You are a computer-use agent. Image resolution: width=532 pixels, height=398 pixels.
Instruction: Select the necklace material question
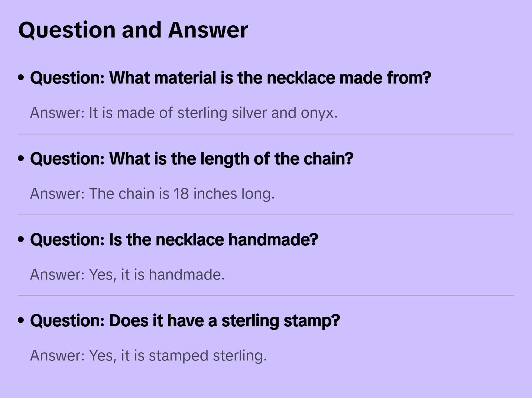230,78
